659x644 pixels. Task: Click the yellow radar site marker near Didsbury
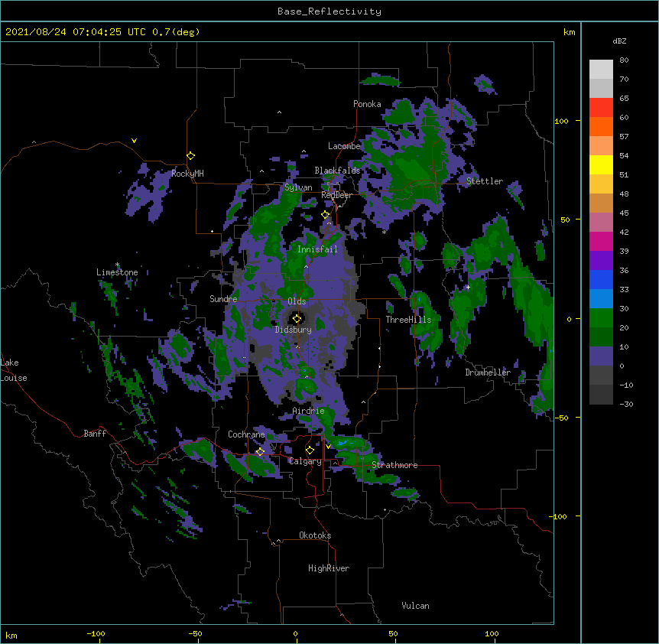pos(297,319)
